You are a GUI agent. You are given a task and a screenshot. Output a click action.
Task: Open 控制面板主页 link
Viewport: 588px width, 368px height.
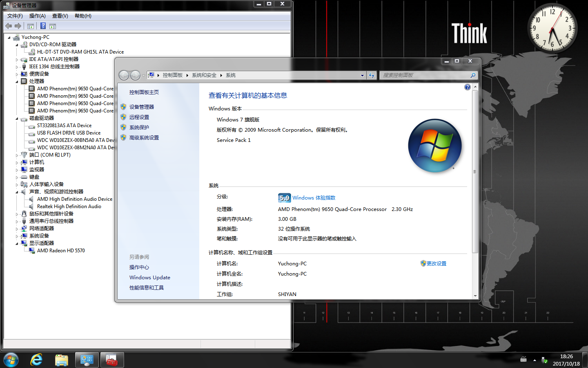click(144, 92)
